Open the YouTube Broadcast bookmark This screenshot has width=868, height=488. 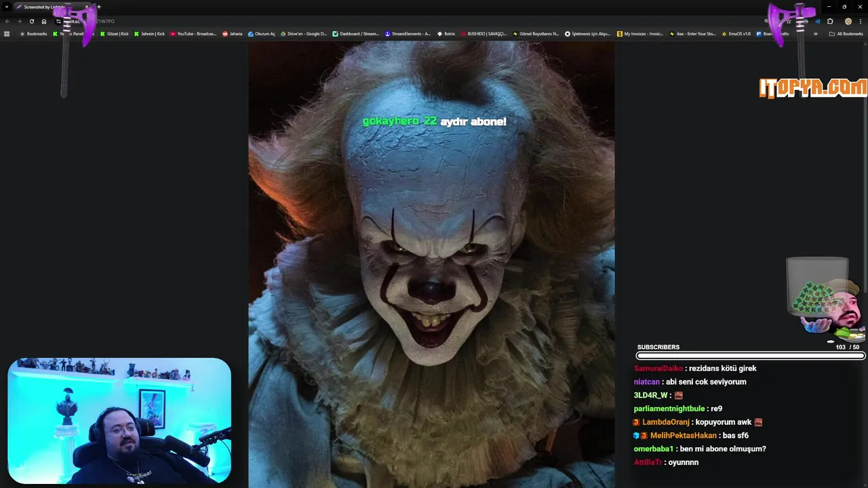(x=193, y=34)
